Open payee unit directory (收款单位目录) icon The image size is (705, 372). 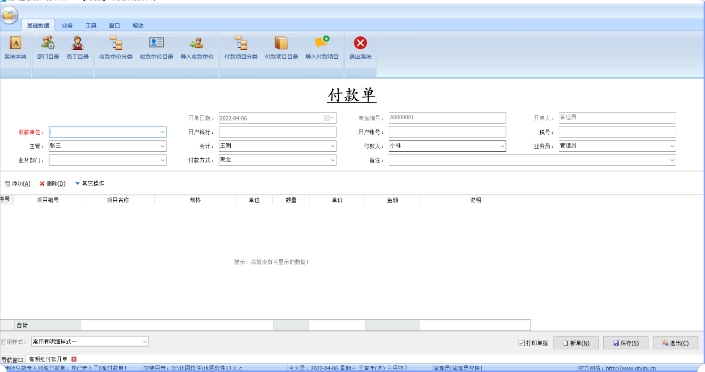[x=156, y=48]
